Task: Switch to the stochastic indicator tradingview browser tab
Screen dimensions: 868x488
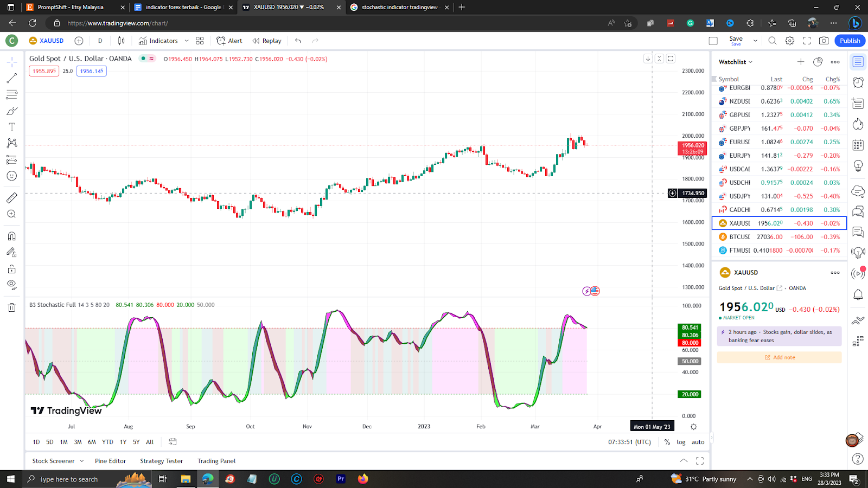Action: click(399, 7)
